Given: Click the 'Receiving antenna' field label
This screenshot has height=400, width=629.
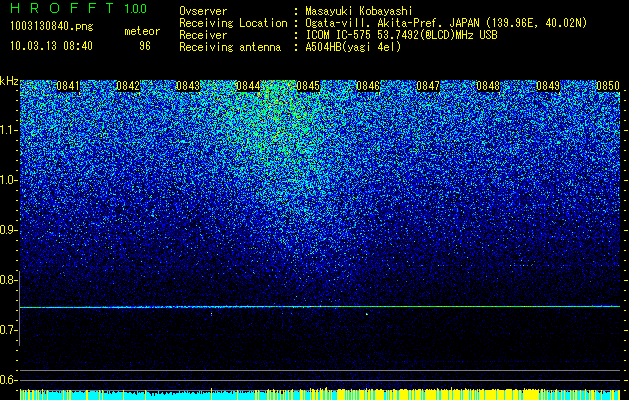Looking at the screenshot, I should (x=230, y=47).
